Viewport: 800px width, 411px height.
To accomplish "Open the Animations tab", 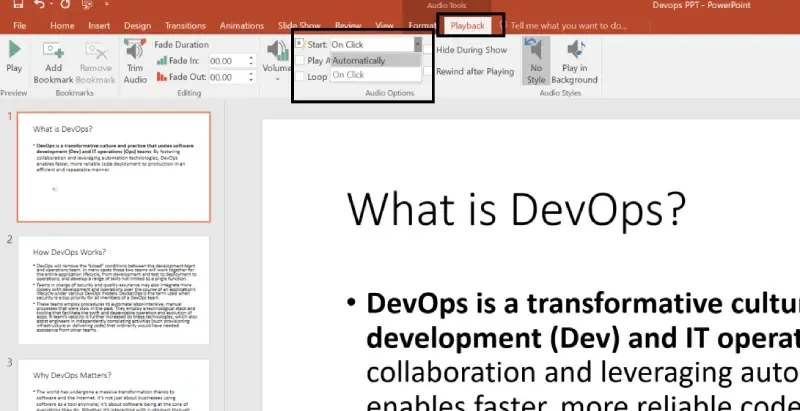I will click(241, 25).
